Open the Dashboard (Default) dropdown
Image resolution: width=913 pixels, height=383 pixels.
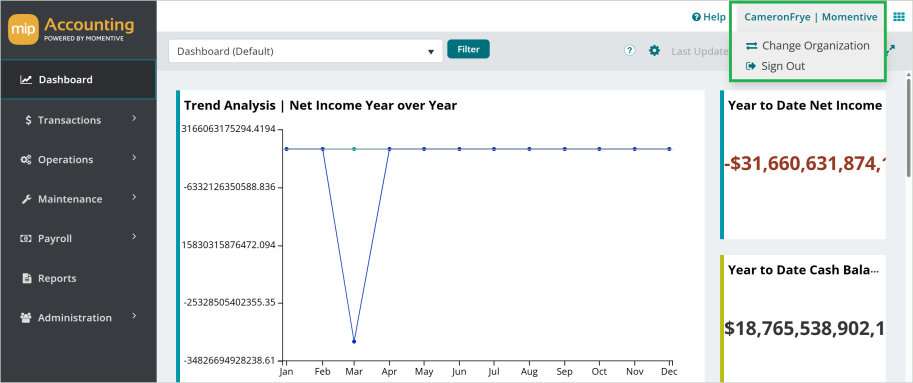[306, 51]
